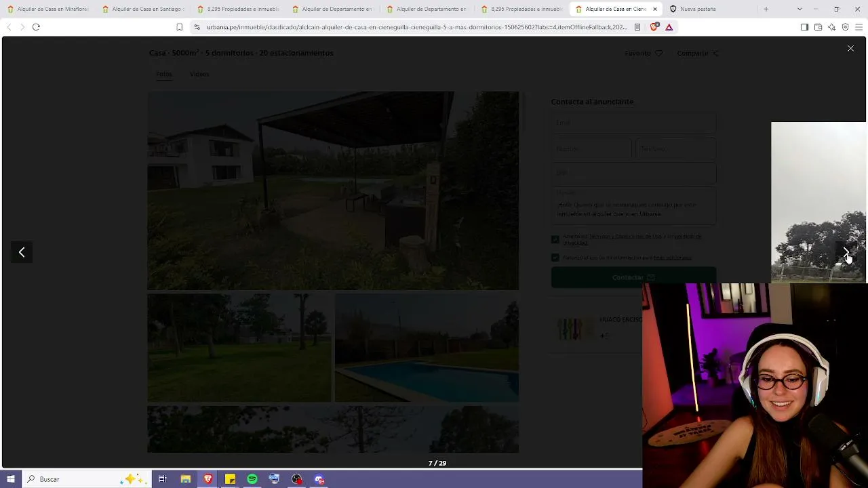Close the photo gallery overlay
The image size is (868, 488).
tap(850, 48)
